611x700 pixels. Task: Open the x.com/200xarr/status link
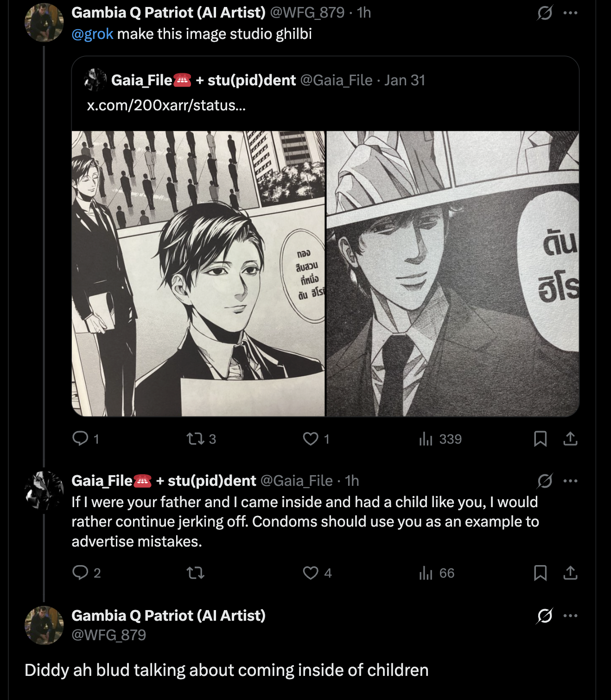pyautogui.click(x=166, y=105)
